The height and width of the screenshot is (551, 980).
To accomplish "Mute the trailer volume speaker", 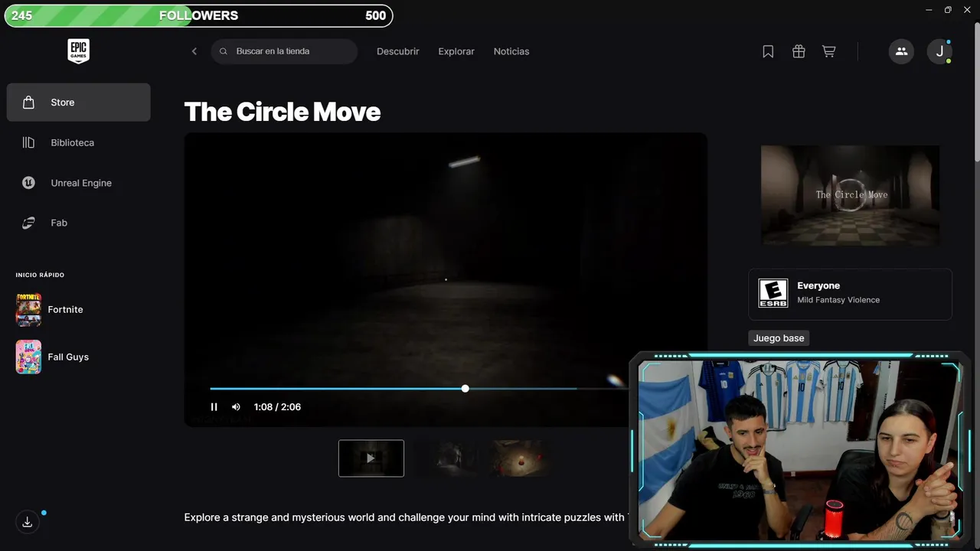I will point(236,407).
